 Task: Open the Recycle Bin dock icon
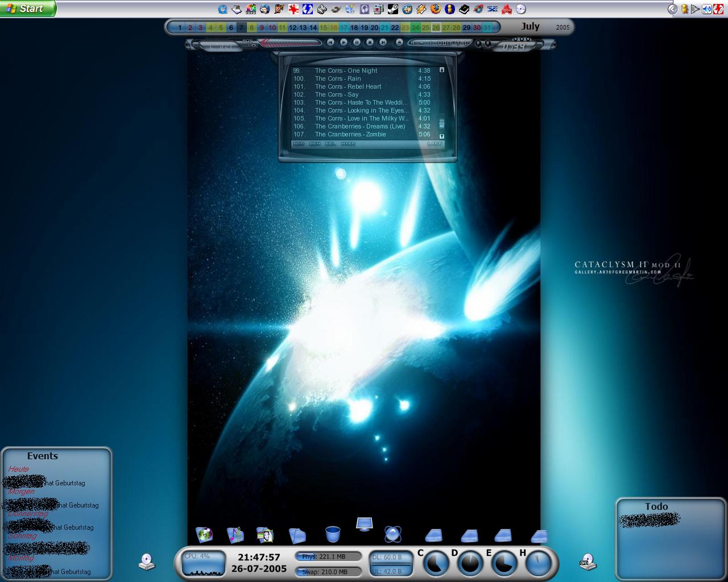tap(333, 534)
